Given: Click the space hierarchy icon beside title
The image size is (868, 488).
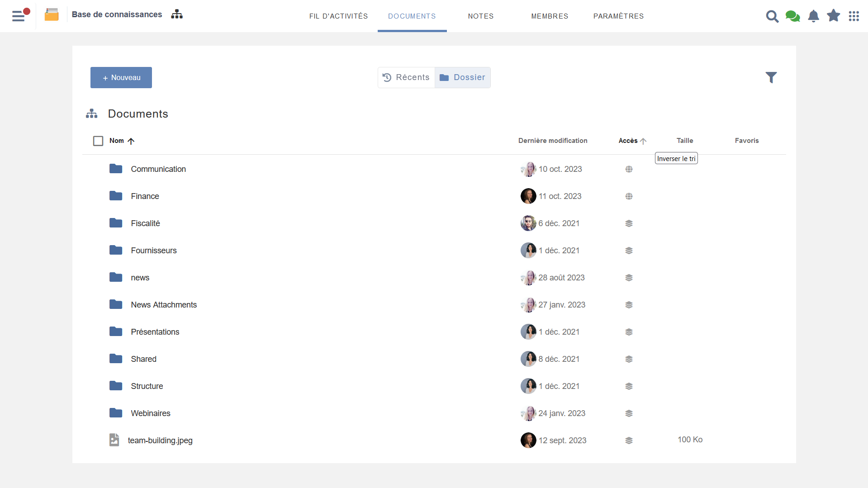Looking at the screenshot, I should [177, 14].
